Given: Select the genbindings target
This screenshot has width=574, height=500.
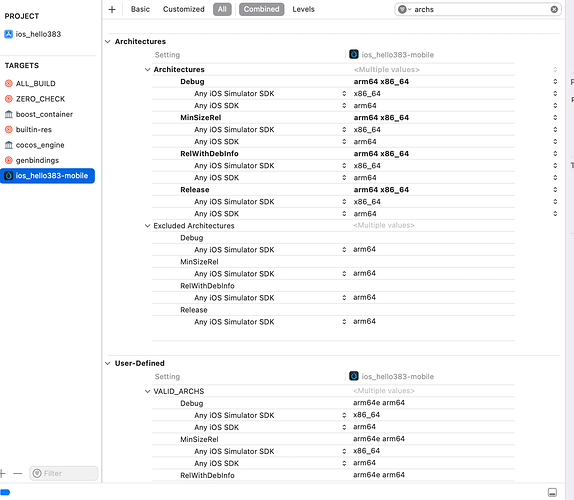Looking at the screenshot, I should pyautogui.click(x=37, y=160).
